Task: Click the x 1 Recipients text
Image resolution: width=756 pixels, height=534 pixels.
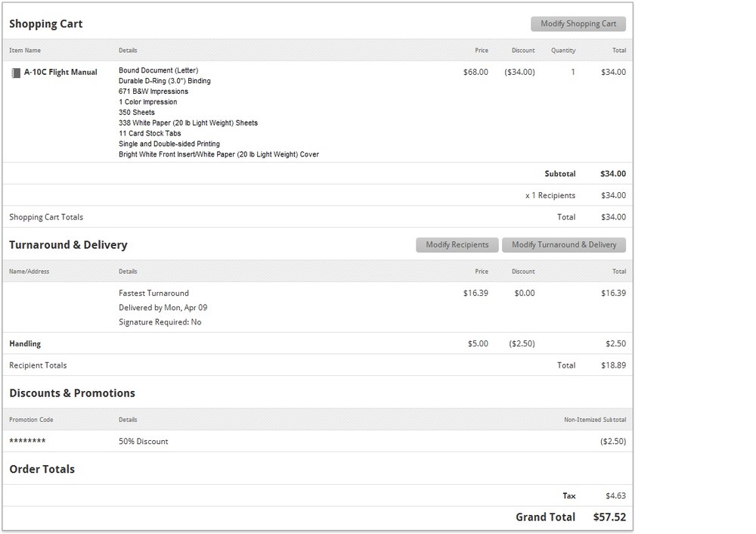Action: [550, 196]
